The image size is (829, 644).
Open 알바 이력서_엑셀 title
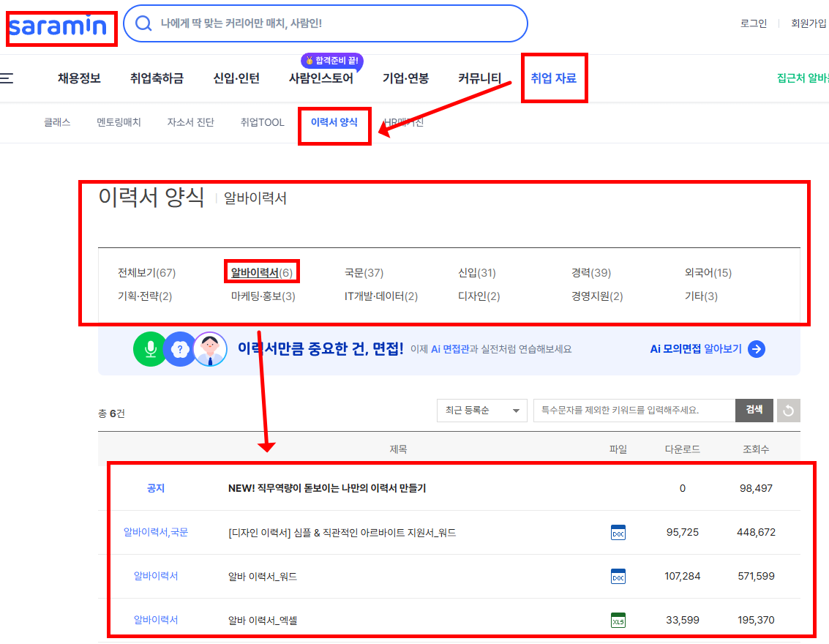pos(262,620)
